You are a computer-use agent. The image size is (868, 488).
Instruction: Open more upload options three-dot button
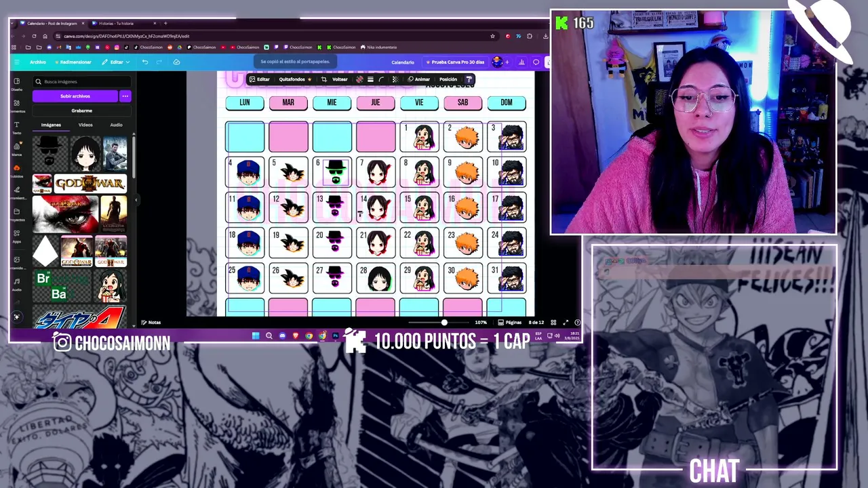(125, 96)
